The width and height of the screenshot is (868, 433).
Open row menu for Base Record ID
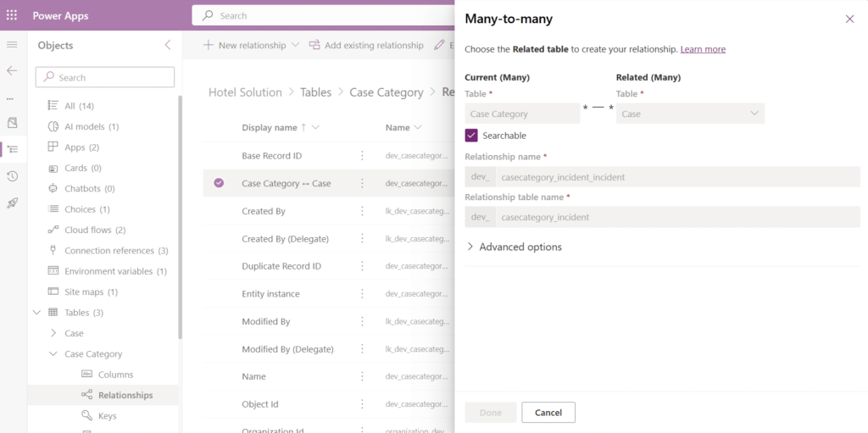click(x=362, y=156)
